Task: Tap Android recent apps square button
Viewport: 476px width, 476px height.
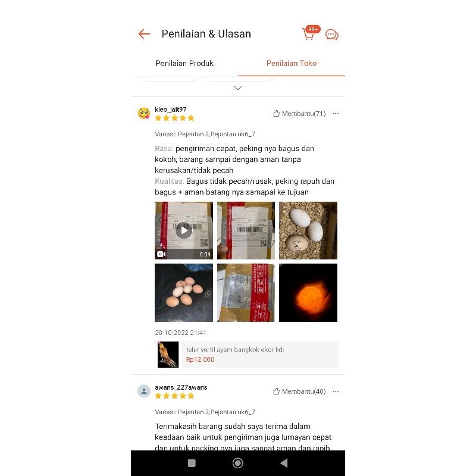Action: (192, 463)
